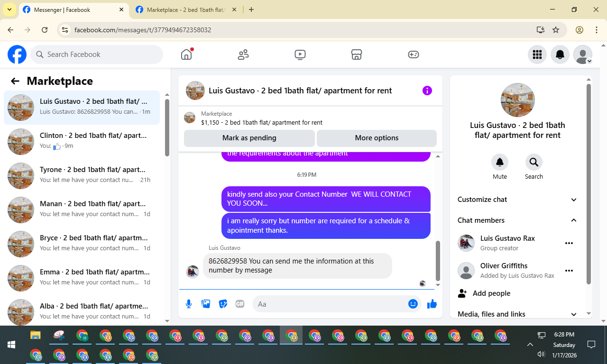Open the Notifications bell
607x364 pixels.
pos(560,55)
